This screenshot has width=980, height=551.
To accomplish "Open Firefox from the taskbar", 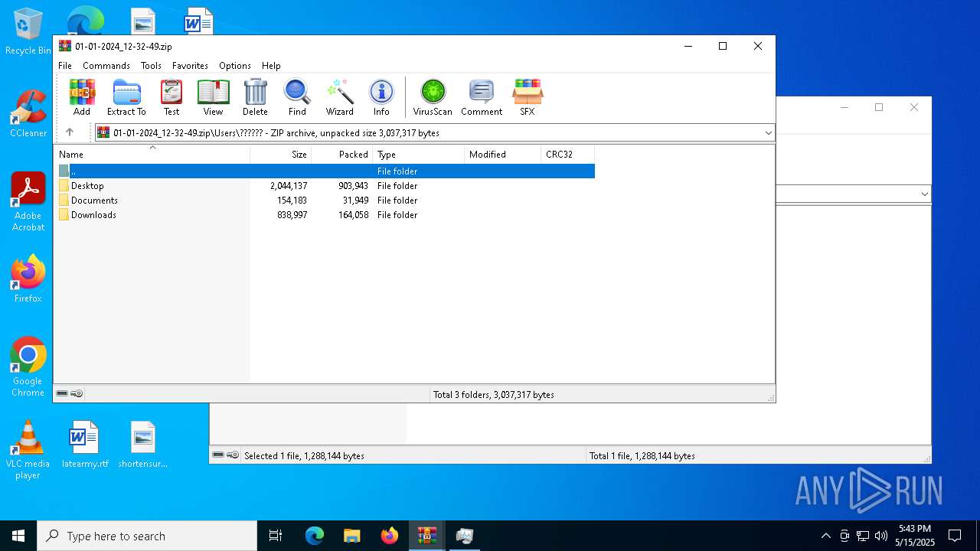I will point(390,536).
